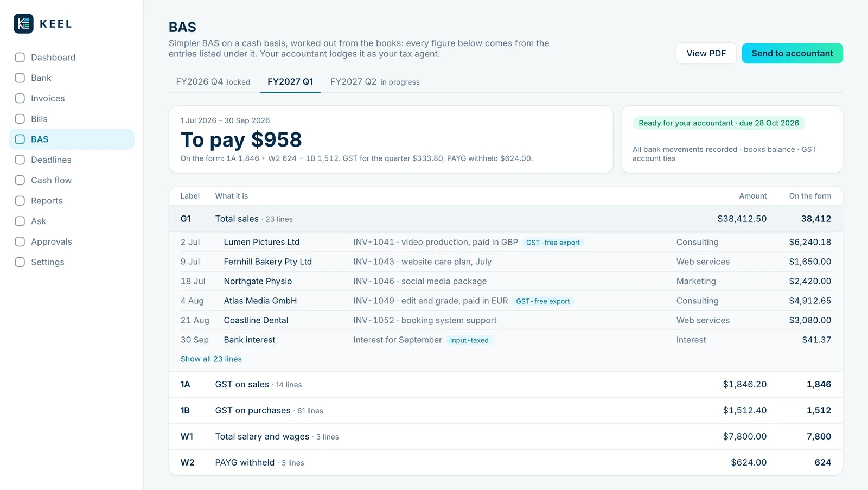This screenshot has width=868, height=490.
Task: Switch to FY2027 Q2 in progress tab
Action: click(375, 82)
